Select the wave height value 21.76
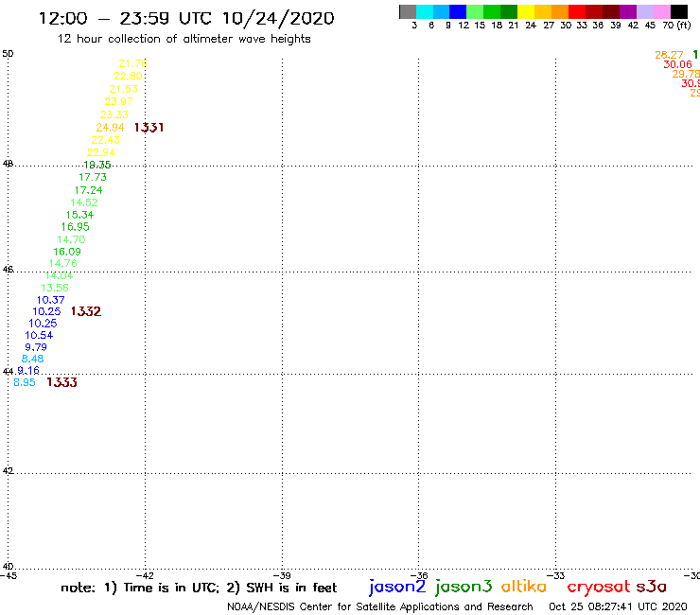The image size is (700, 615). click(133, 63)
